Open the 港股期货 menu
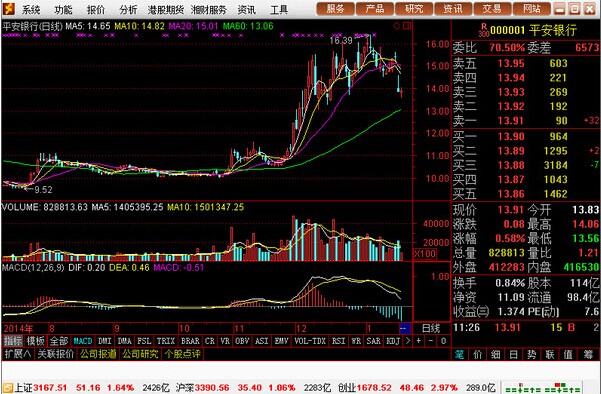Image resolution: width=601 pixels, height=394 pixels. [166, 9]
